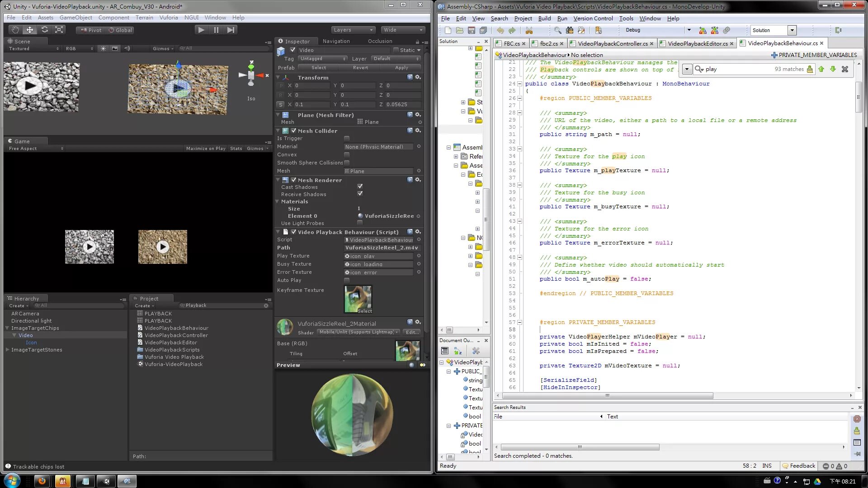Select VideoPlaybackController in Project panel
This screenshot has width=868, height=488.
coord(176,335)
